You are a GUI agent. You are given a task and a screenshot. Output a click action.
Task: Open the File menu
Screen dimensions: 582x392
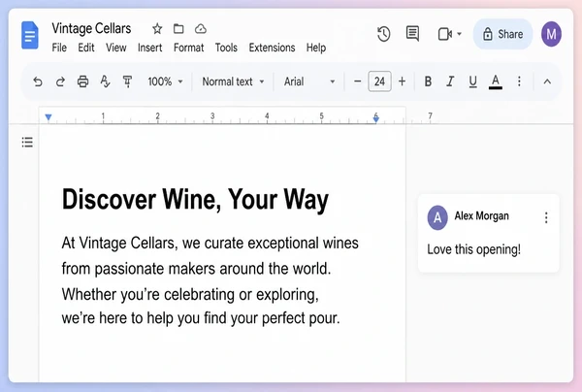(x=59, y=48)
